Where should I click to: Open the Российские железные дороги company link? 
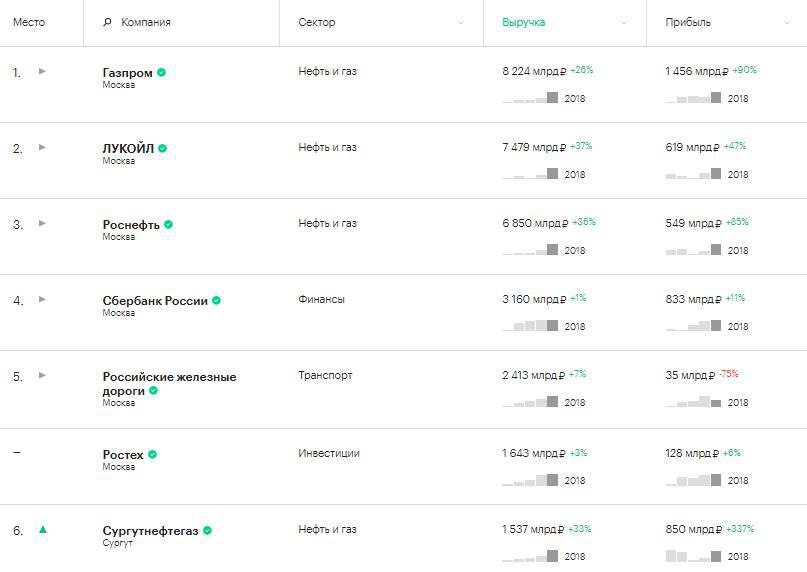coord(169,384)
